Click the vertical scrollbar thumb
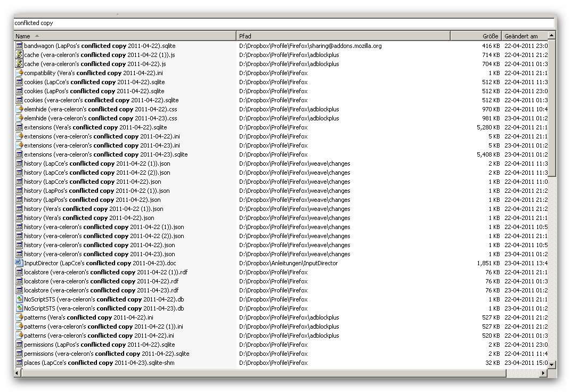This screenshot has height=392, width=571. coord(551,108)
